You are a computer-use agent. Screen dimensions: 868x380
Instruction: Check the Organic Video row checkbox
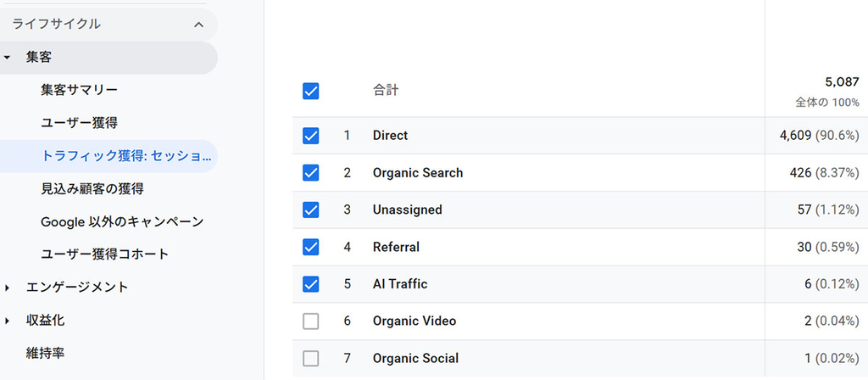311,321
